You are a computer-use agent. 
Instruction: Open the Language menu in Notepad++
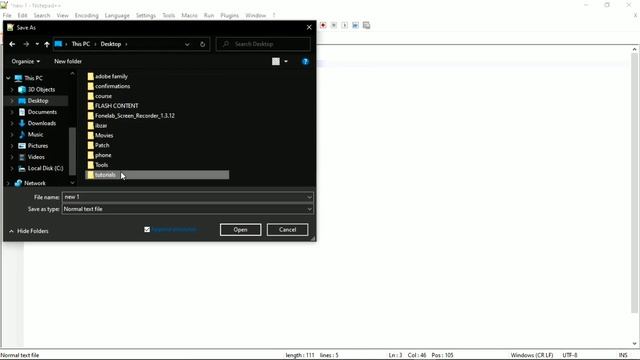pyautogui.click(x=117, y=16)
